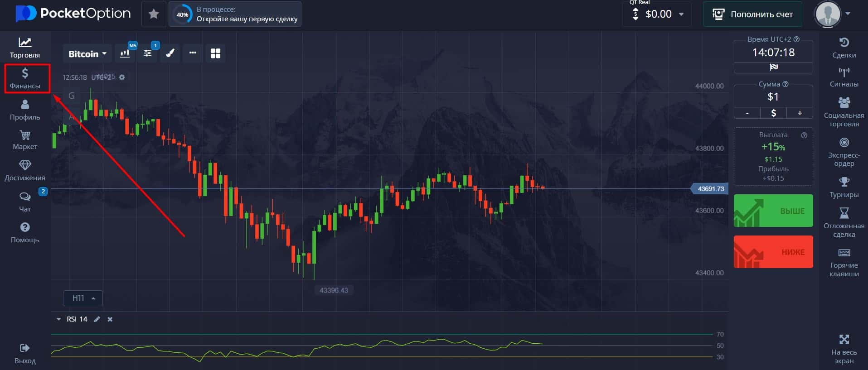Screen dimensions: 868x370
Task: Open the multi-chart grid layout icon
Action: [x=215, y=53]
